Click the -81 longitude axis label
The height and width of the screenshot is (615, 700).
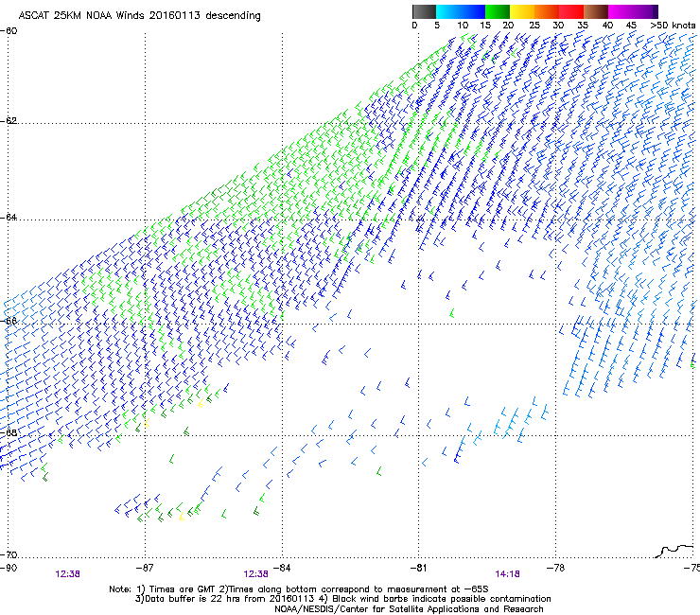(419, 567)
